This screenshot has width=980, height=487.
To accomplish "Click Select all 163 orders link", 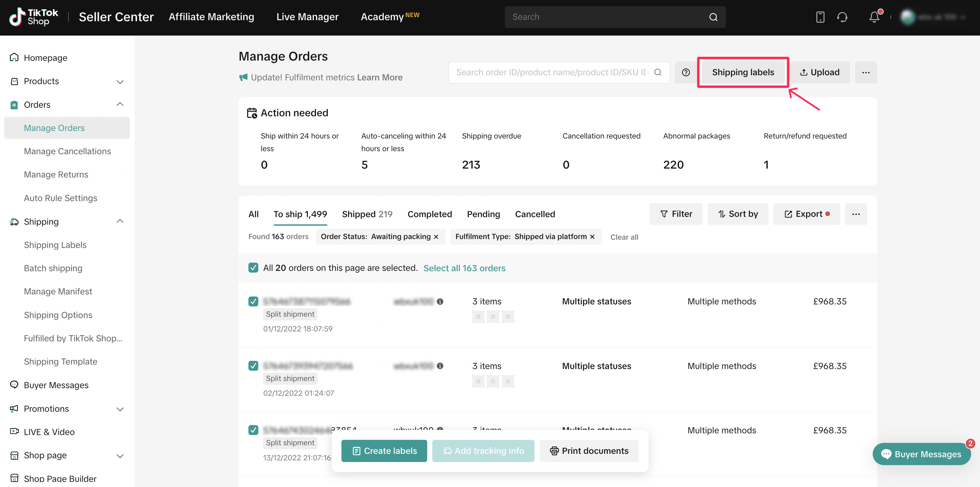I will [464, 268].
